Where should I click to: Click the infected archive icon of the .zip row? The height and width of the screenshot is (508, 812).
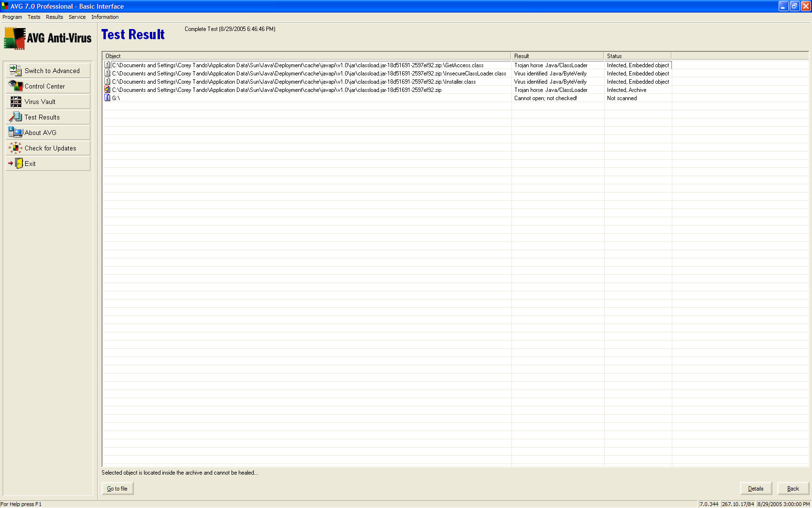pos(107,90)
